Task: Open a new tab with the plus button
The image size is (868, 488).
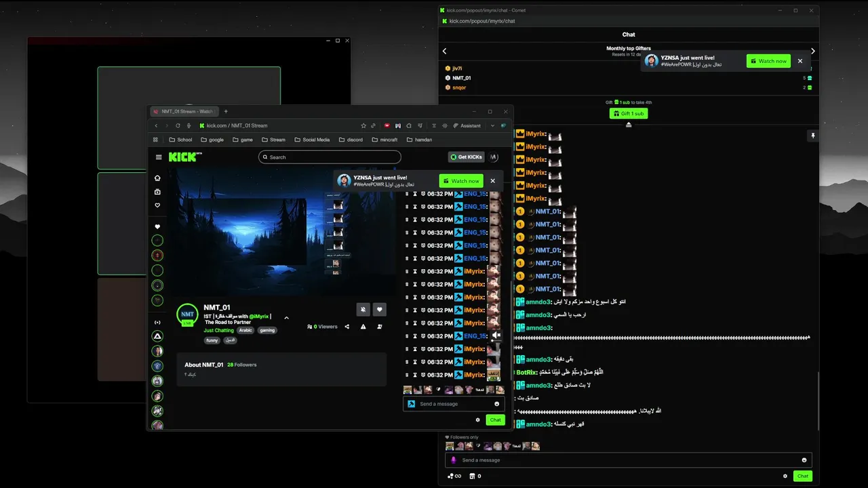Action: [x=226, y=111]
